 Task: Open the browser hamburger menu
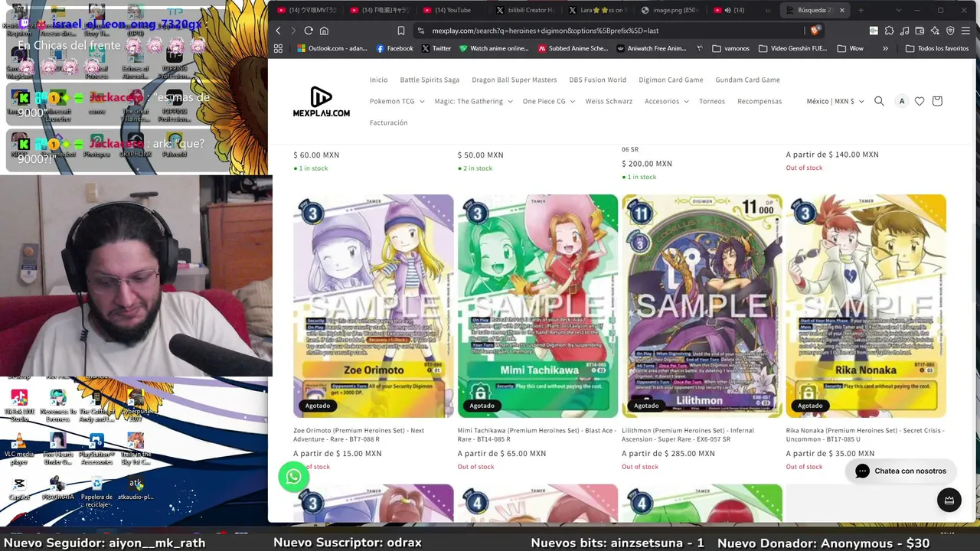pos(965,31)
